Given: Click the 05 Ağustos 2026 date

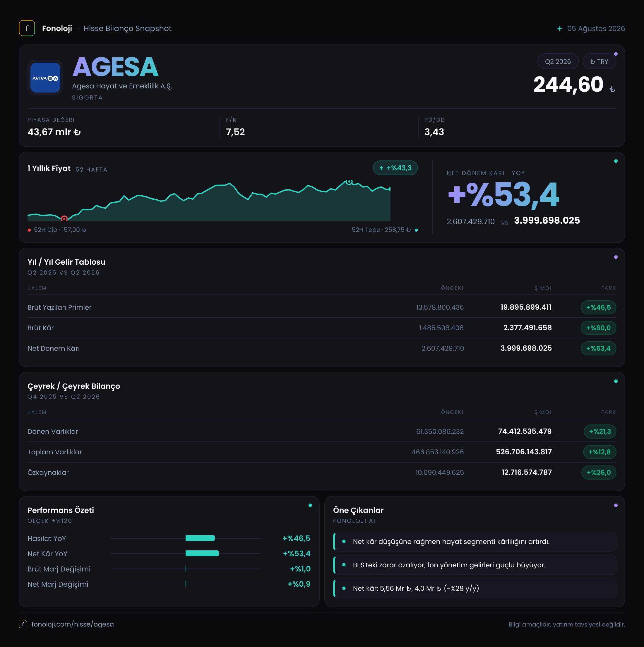Looking at the screenshot, I should point(596,28).
